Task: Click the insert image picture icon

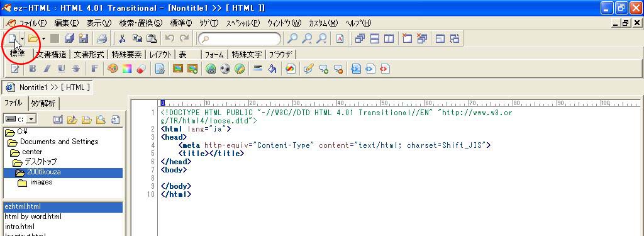Action: [x=177, y=69]
